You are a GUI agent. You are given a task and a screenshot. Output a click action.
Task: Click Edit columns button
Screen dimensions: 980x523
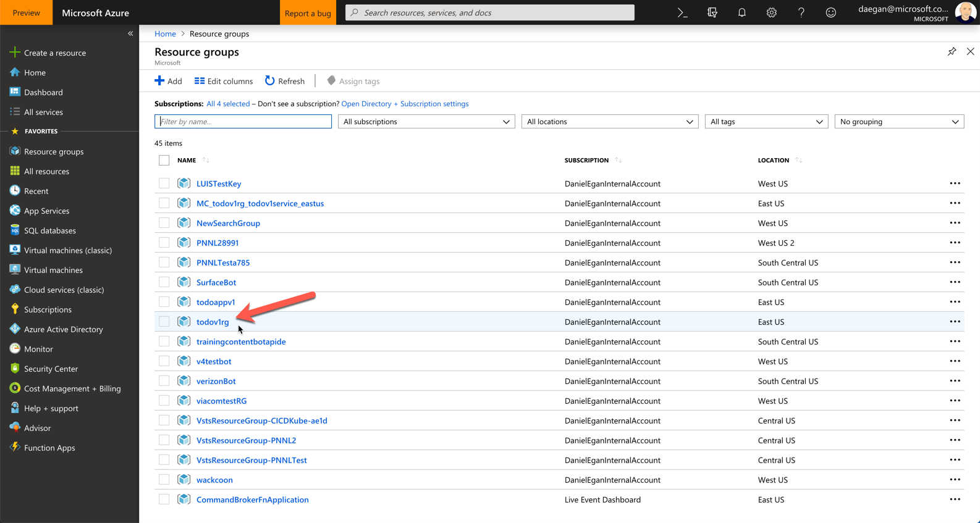pyautogui.click(x=224, y=81)
